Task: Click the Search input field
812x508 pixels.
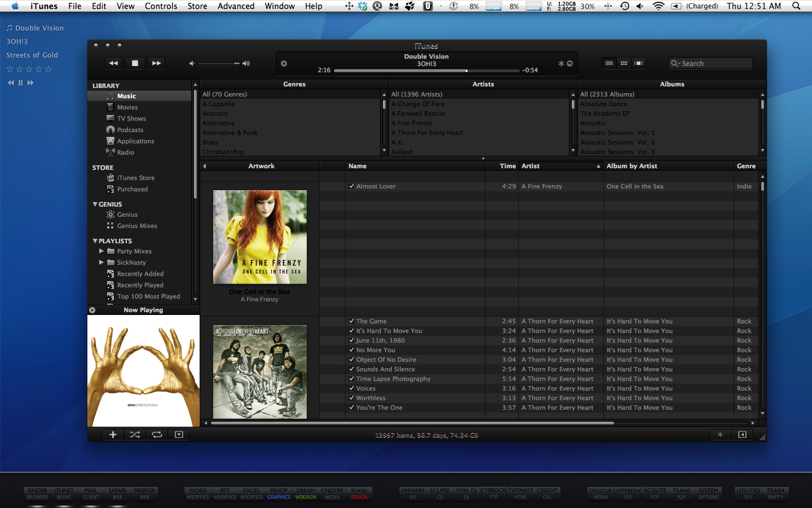Action: pyautogui.click(x=714, y=63)
